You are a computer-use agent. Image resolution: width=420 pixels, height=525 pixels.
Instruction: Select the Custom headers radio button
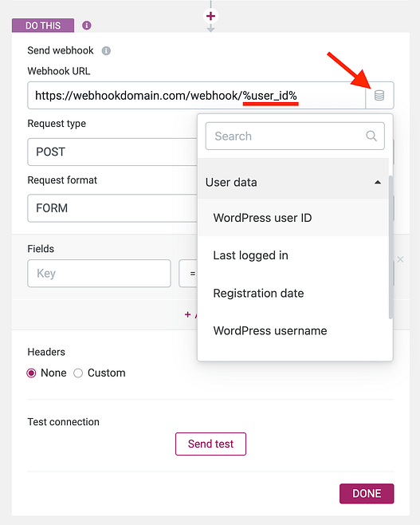tap(78, 373)
